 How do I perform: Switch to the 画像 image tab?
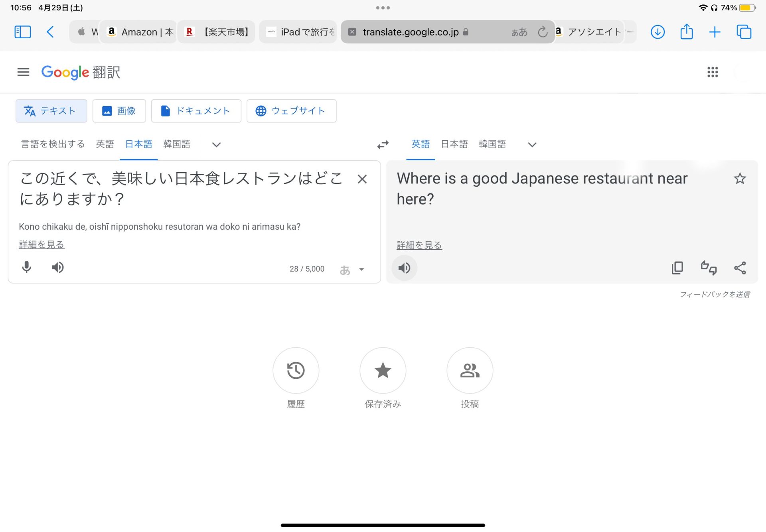tap(119, 111)
